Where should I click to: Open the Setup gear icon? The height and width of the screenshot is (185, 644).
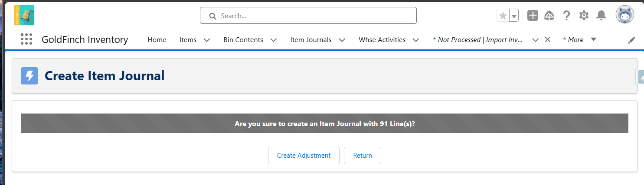[x=584, y=16]
